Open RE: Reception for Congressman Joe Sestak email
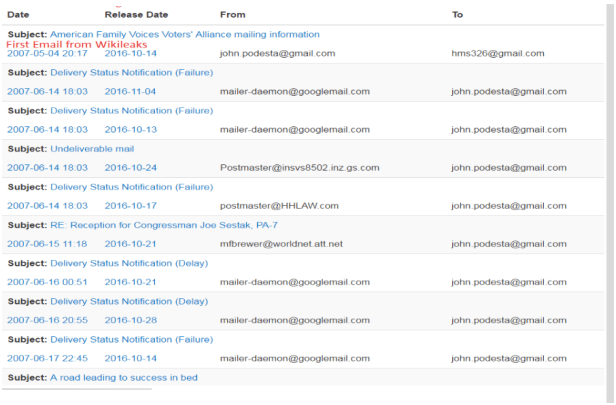The height and width of the screenshot is (405, 616). 163,225
